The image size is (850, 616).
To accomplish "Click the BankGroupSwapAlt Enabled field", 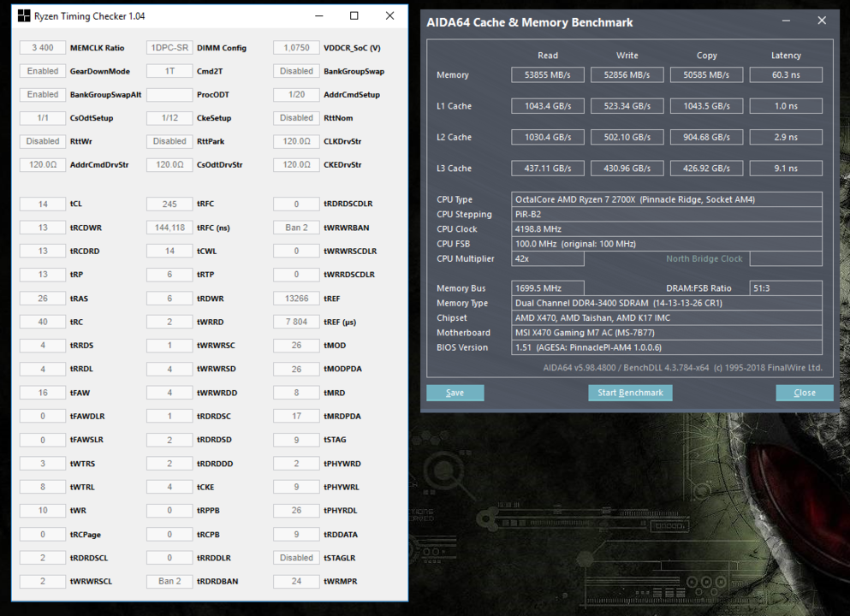I will tap(43, 94).
